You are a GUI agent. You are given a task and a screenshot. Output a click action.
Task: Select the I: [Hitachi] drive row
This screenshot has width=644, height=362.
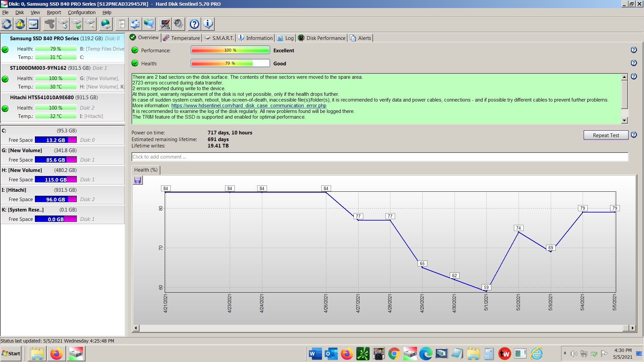pos(63,194)
